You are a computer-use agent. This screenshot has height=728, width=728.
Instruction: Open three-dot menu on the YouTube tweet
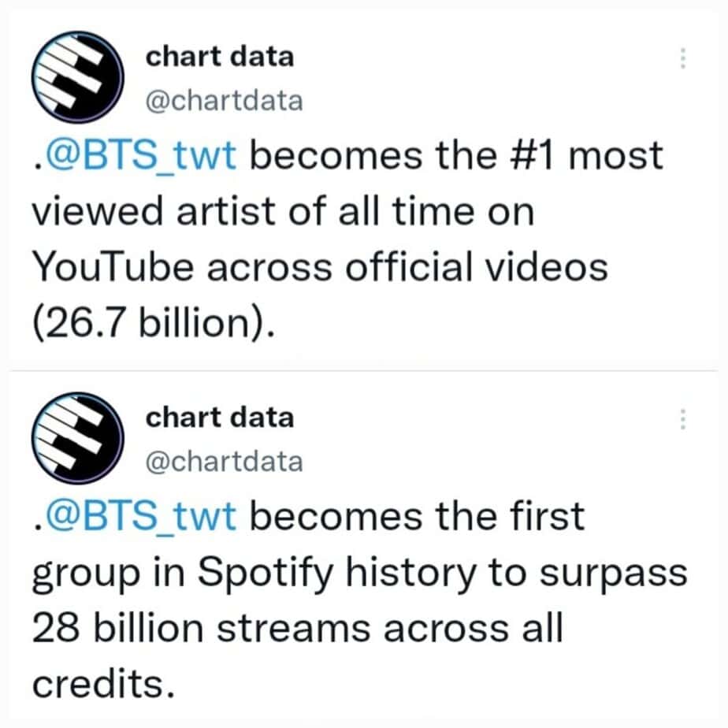click(x=682, y=59)
